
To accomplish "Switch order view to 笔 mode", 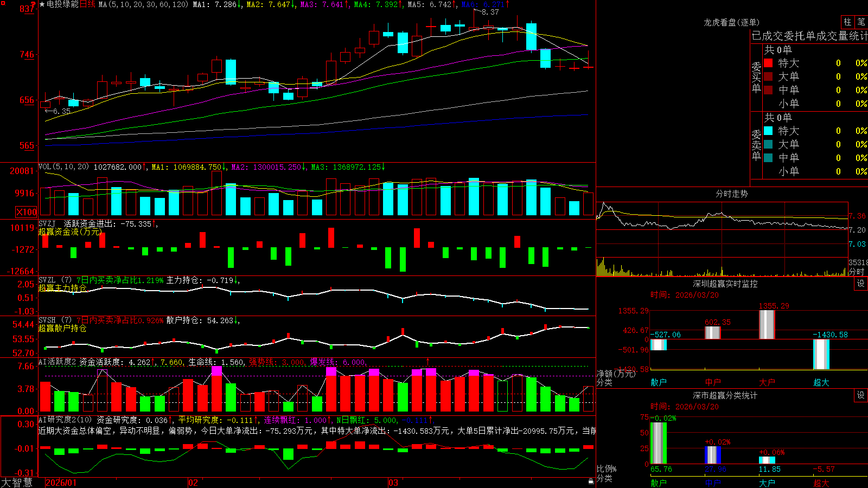I will coord(861,22).
